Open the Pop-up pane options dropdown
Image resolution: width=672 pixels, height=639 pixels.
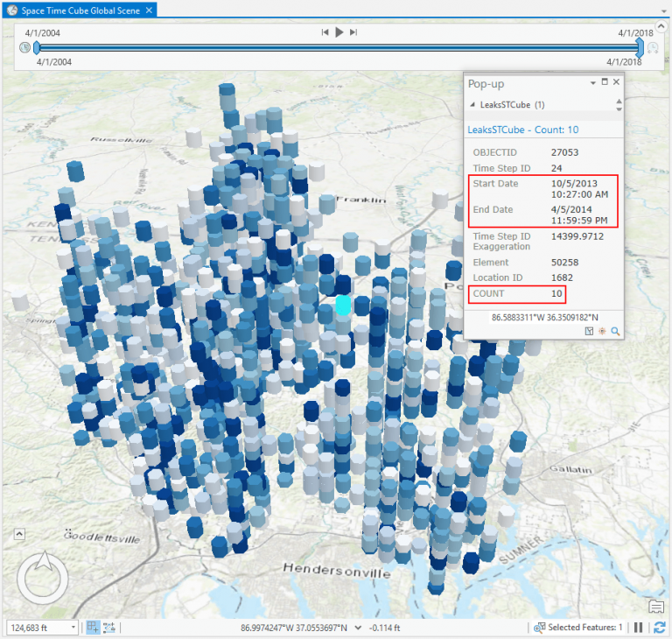pos(592,83)
